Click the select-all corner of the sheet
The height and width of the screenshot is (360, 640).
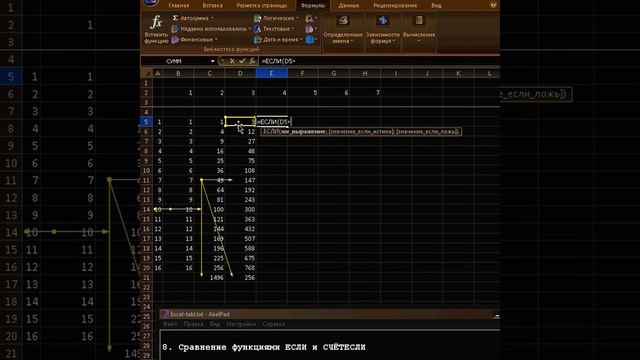pyautogui.click(x=146, y=73)
